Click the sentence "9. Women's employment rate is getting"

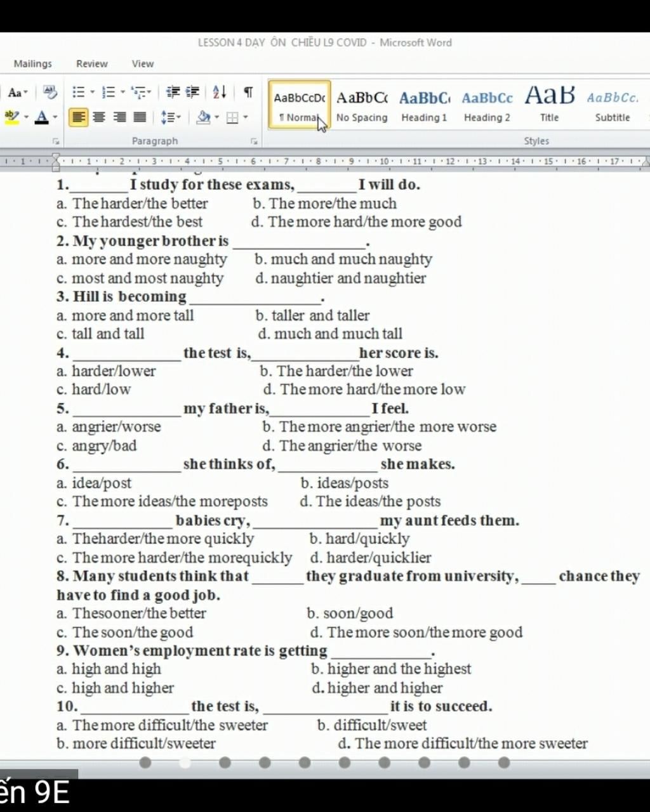tap(192, 651)
